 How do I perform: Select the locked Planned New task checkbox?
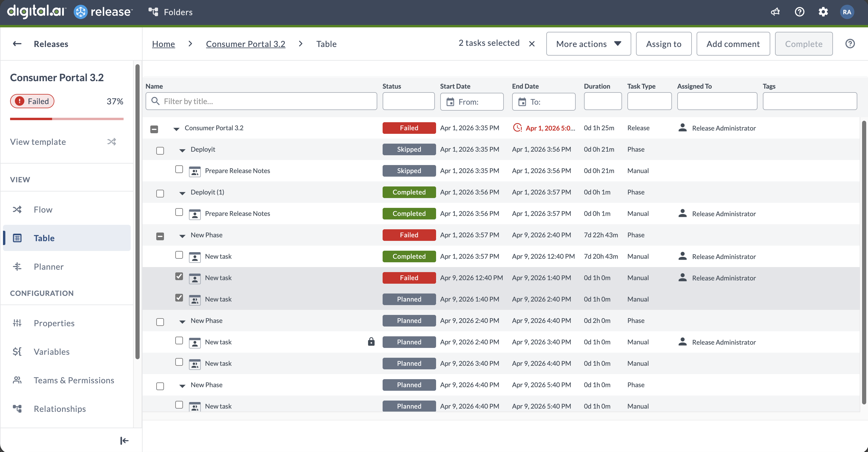tap(179, 341)
